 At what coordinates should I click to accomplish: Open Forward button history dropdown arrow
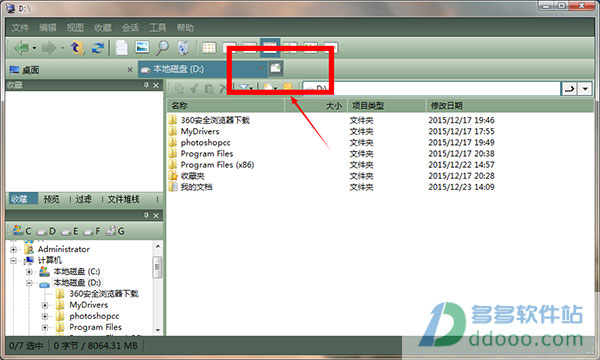(62, 48)
